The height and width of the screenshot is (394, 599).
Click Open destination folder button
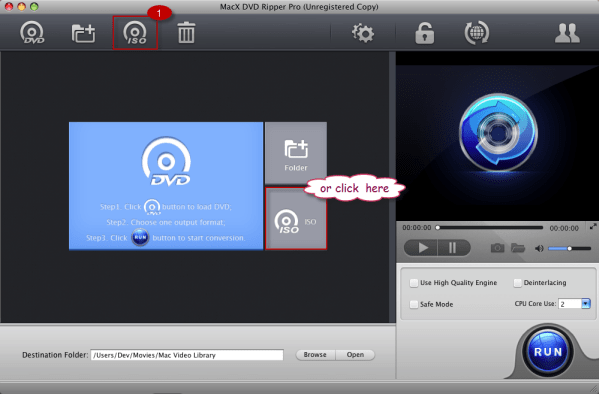[x=355, y=355]
